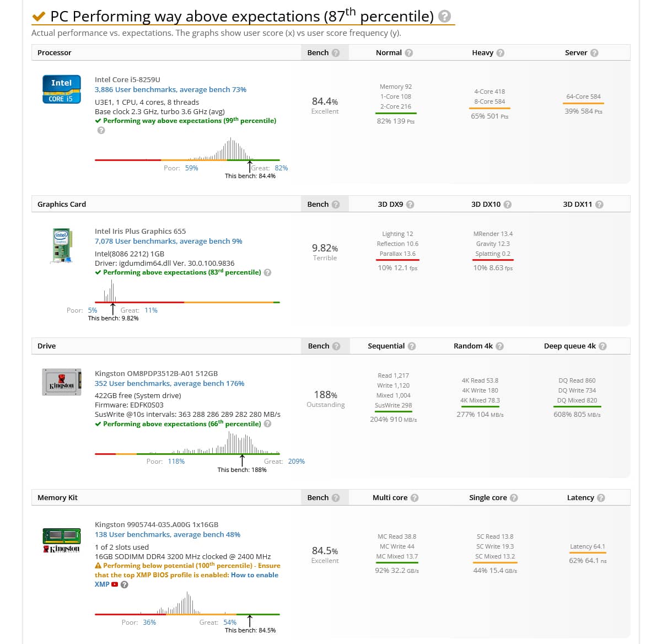The height and width of the screenshot is (644, 662).
Task: Click the YouTube icon next to XMP
Action: click(x=115, y=584)
